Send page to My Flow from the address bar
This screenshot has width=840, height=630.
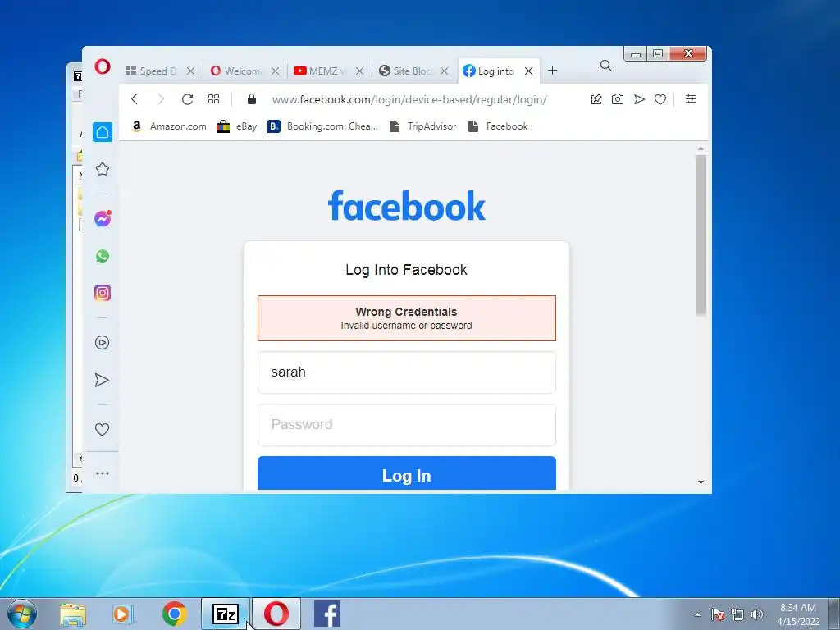639,99
